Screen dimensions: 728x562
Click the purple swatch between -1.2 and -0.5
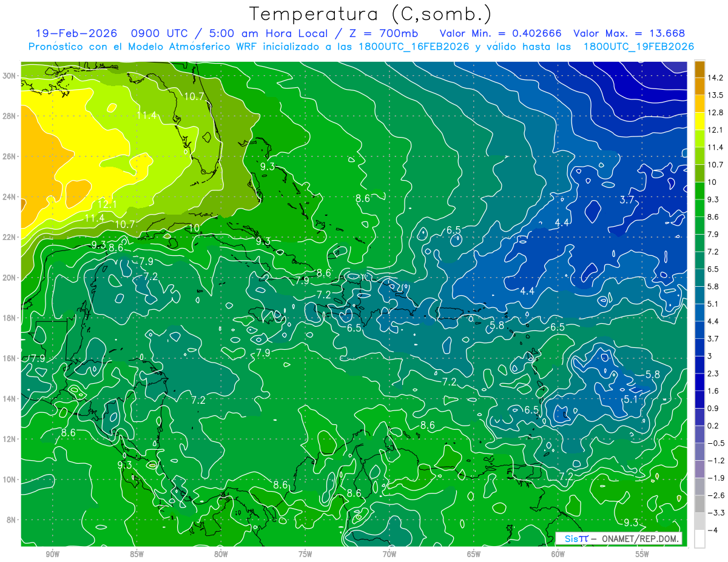tap(699, 452)
